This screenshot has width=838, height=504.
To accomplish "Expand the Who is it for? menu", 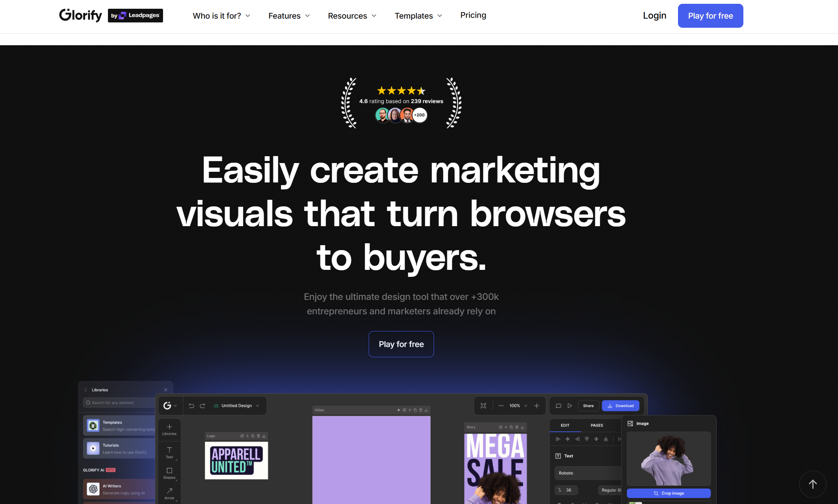I will (x=222, y=16).
